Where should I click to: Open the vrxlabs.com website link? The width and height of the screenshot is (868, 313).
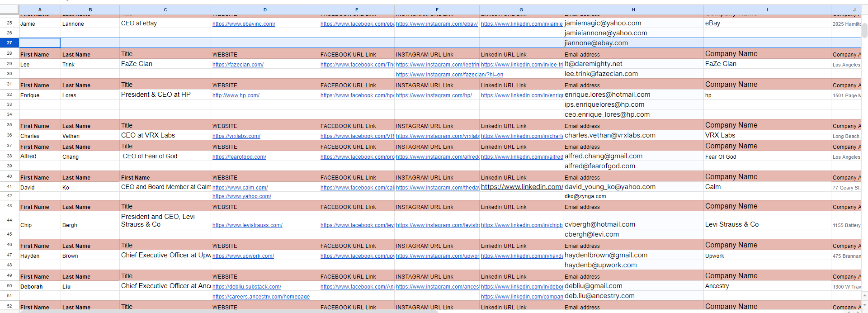[236, 136]
